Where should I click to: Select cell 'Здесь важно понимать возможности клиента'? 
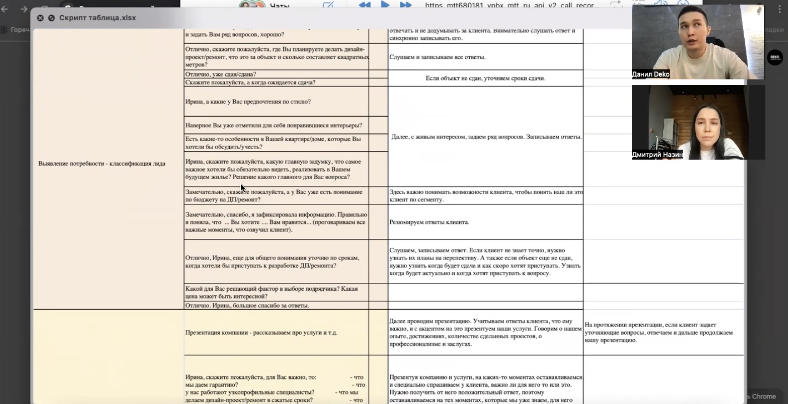pos(485,195)
